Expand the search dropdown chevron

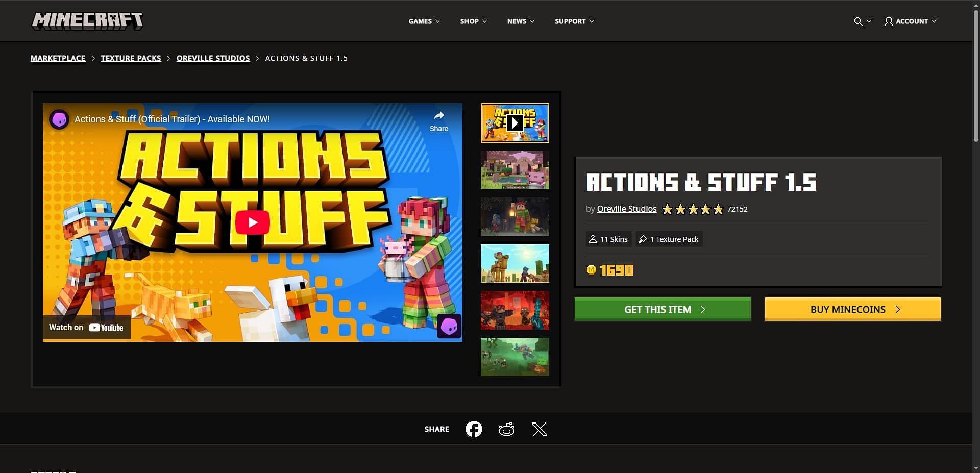[869, 21]
